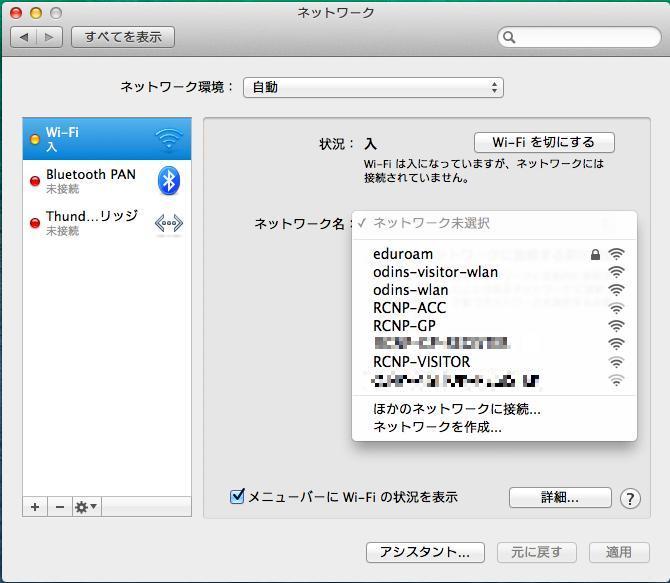Select the RCNP-VISITOR network

pyautogui.click(x=421, y=362)
